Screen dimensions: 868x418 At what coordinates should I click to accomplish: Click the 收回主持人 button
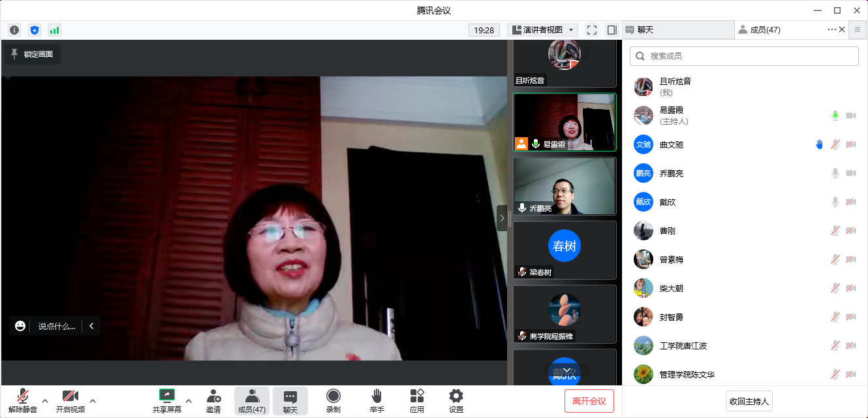click(749, 401)
